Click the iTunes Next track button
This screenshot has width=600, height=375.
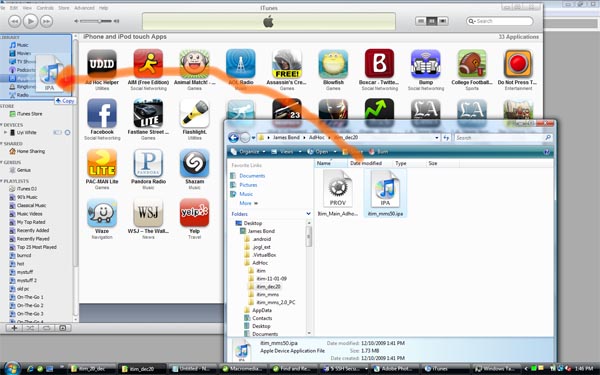(47, 21)
